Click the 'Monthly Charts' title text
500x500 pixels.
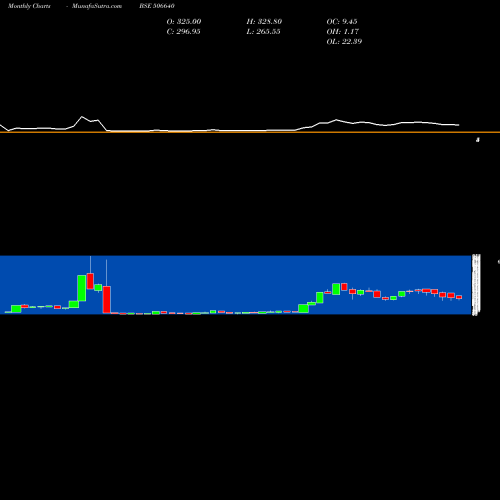point(29,6)
